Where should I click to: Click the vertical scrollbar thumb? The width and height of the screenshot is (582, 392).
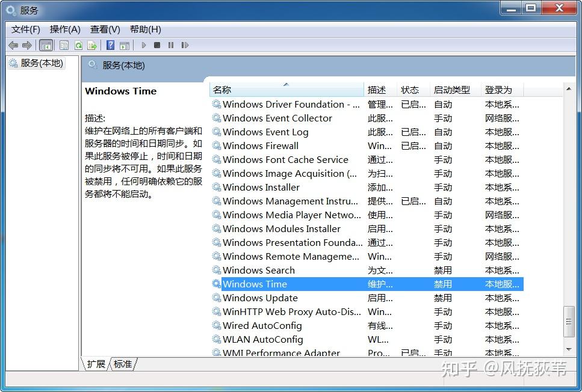pos(569,322)
